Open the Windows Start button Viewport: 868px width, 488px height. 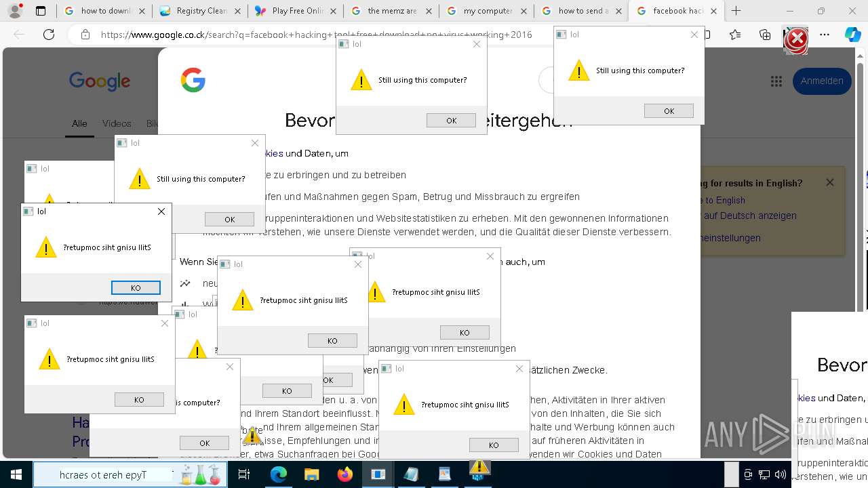tap(16, 474)
